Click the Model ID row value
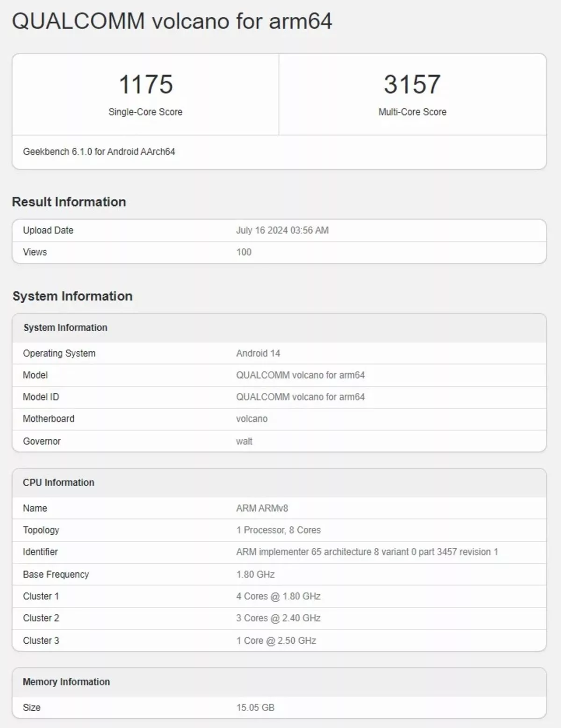Image resolution: width=561 pixels, height=728 pixels. point(301,397)
